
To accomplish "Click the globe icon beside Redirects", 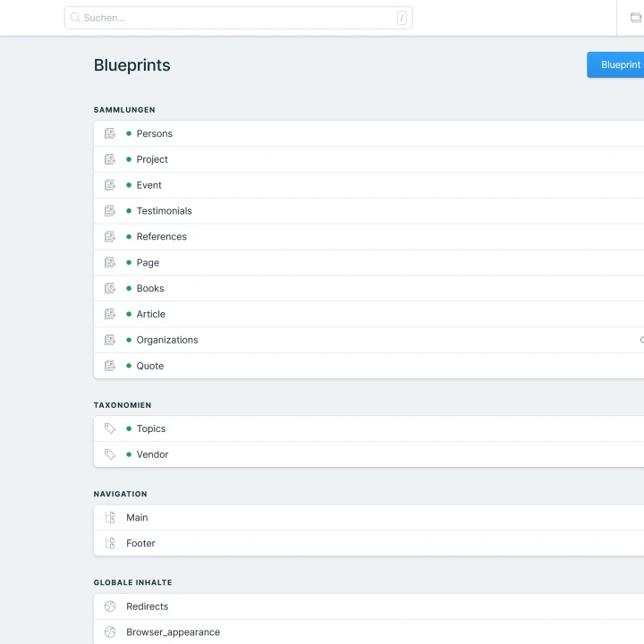I will click(x=110, y=606).
